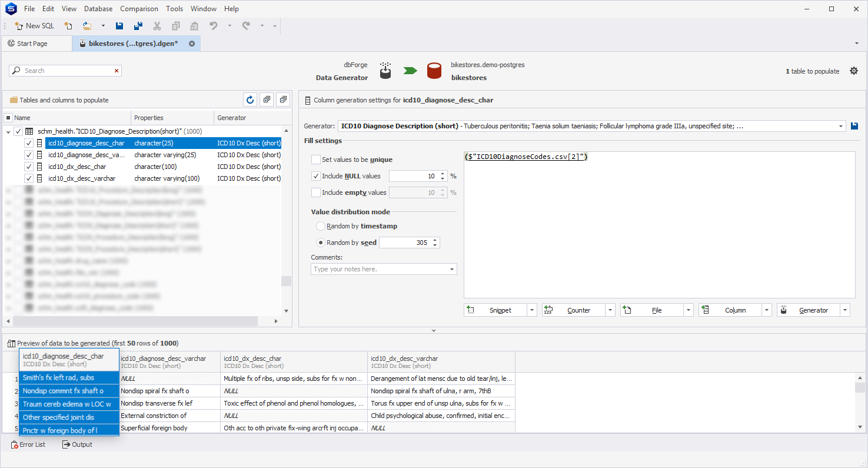Open the Column button dropdown arrow
868x468 pixels.
767,310
